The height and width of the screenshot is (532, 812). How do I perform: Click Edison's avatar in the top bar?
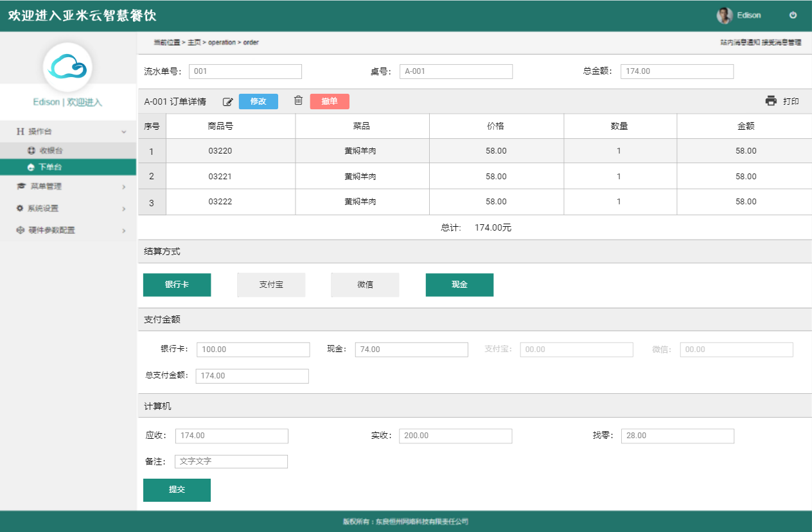(723, 15)
